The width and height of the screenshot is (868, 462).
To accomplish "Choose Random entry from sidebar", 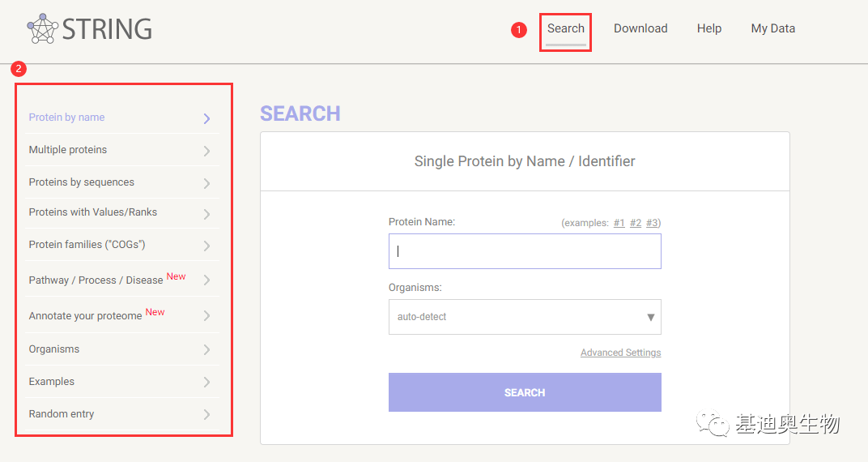I will coord(62,414).
